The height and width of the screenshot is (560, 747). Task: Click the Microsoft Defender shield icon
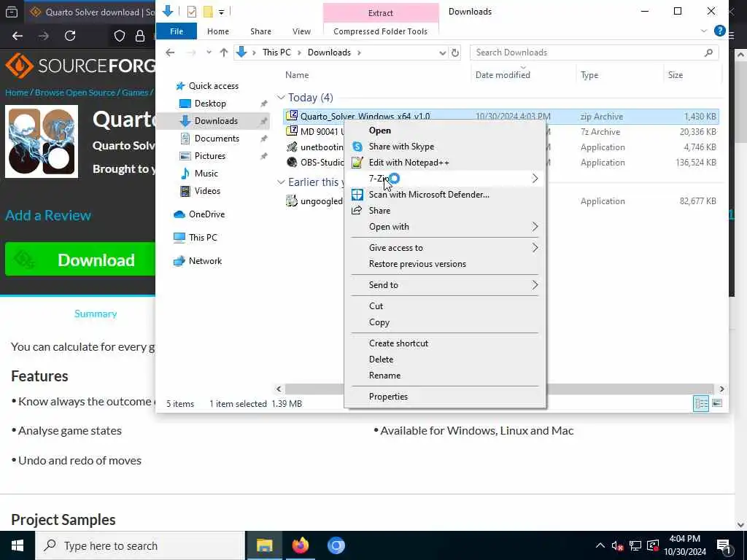[357, 194]
